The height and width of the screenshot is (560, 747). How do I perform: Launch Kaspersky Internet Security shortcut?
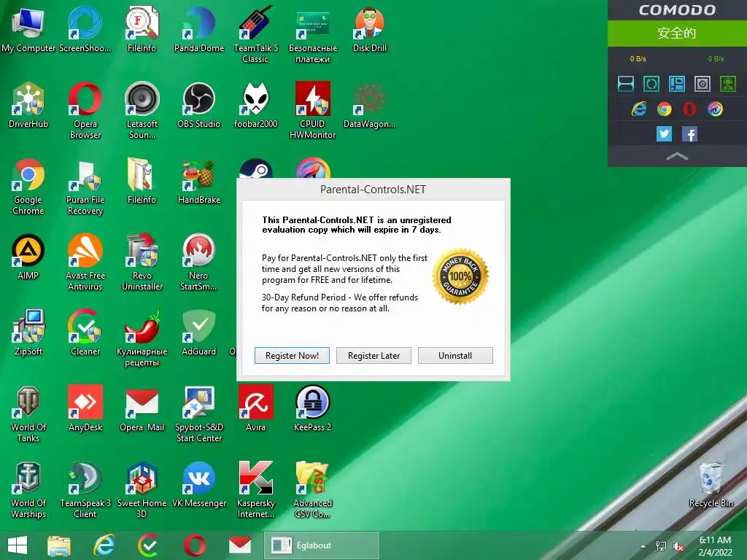[255, 489]
